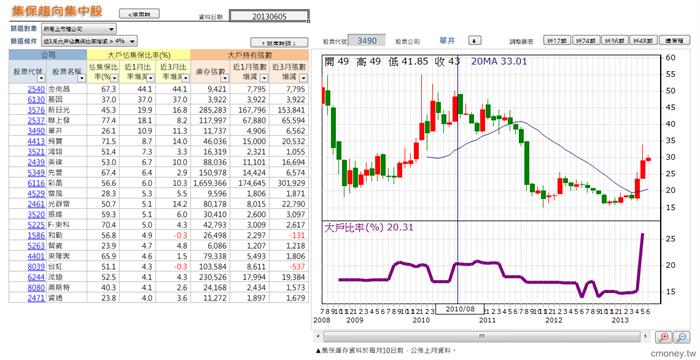Click the last button in the 調整圖表 row
Image resolution: width=700 pixels, height=360 pixels.
click(x=675, y=41)
